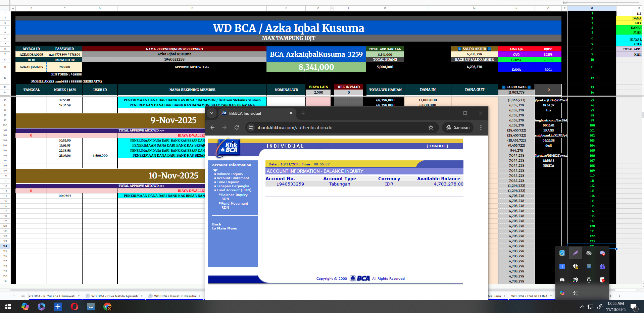Open Microsoft Teams from the tray popup
The image size is (644, 313).
[x=602, y=266]
